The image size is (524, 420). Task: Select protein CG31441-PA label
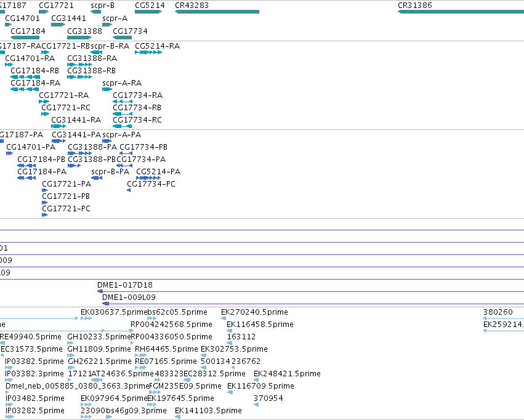pyautogui.click(x=76, y=135)
